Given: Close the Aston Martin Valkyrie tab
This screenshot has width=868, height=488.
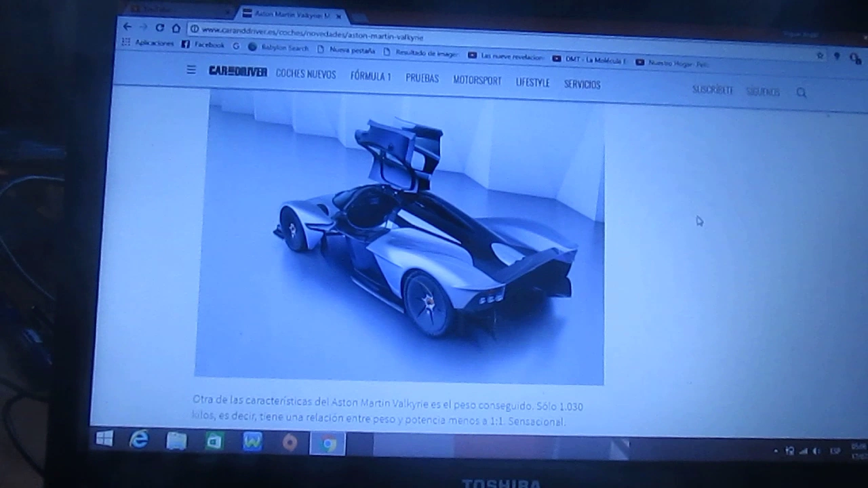Looking at the screenshot, I should pyautogui.click(x=338, y=16).
